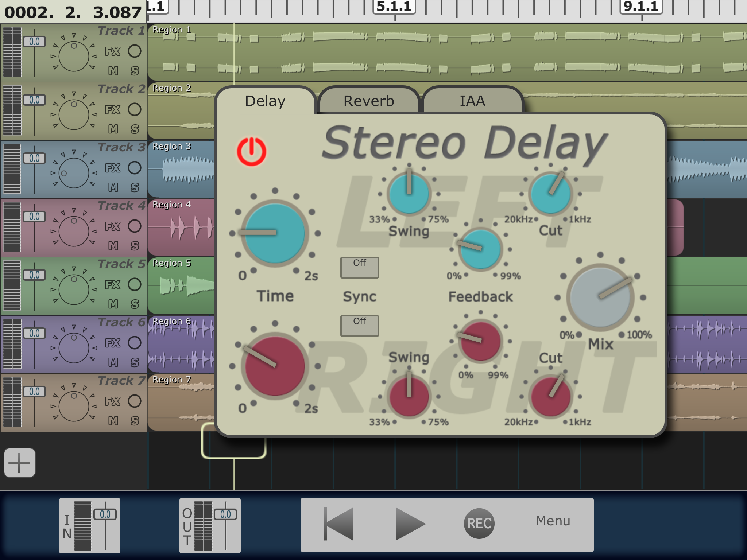Click the 5.1.1 timeline marker
This screenshot has width=747, height=560.
(x=394, y=7)
